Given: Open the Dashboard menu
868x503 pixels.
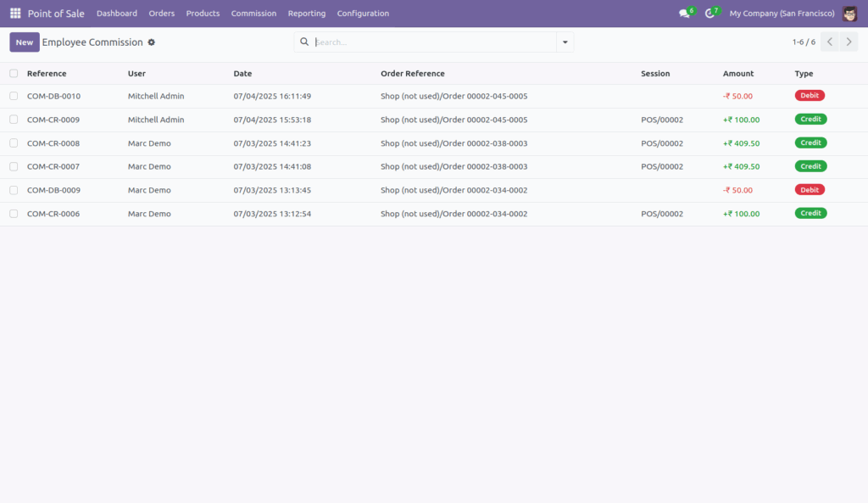Looking at the screenshot, I should (x=117, y=13).
